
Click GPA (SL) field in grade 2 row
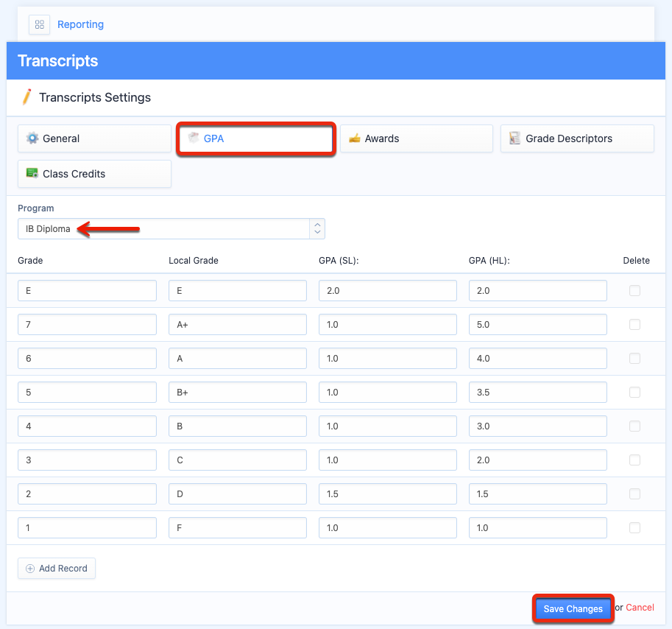point(388,494)
